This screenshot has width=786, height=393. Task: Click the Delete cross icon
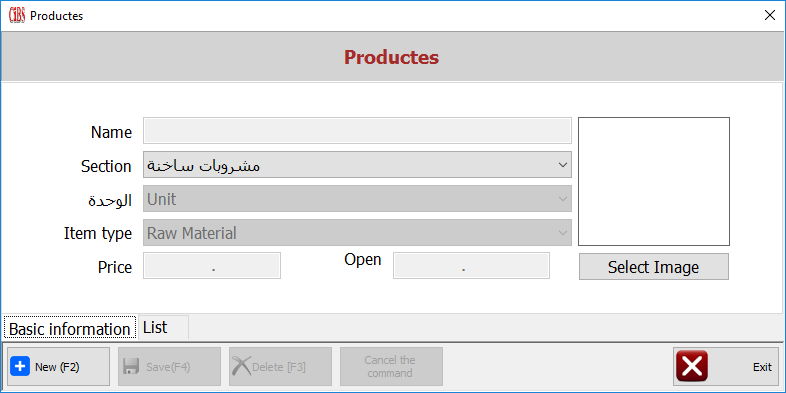pyautogui.click(x=242, y=366)
